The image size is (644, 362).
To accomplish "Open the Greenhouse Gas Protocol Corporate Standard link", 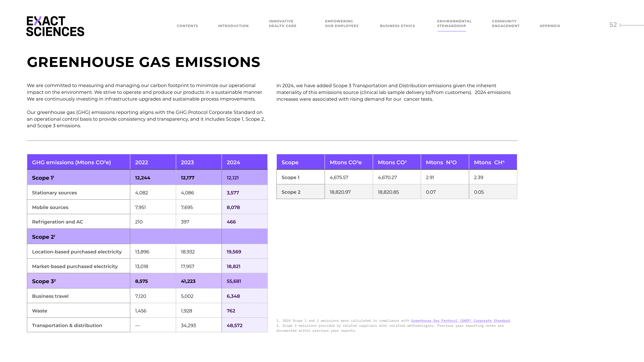I will coord(460,320).
